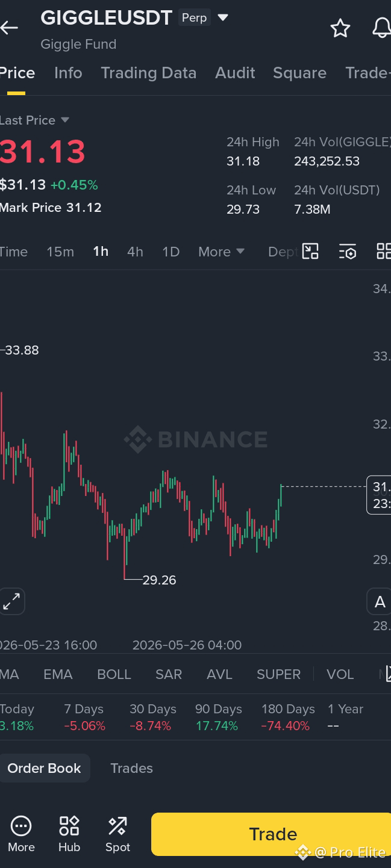Open the Order Book tab
This screenshot has height=868, width=391.
coord(44,768)
